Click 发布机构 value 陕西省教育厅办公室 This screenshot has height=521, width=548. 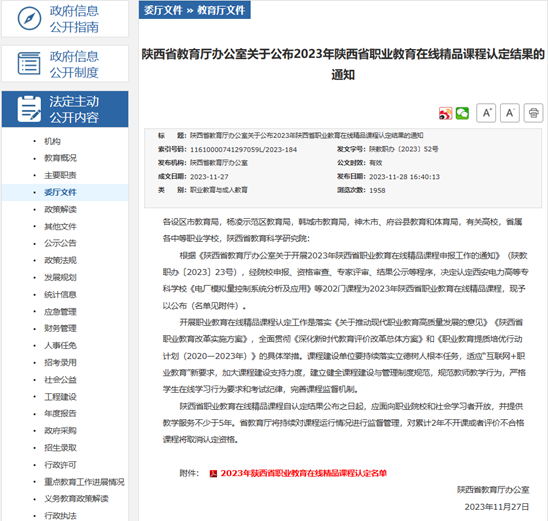219,163
